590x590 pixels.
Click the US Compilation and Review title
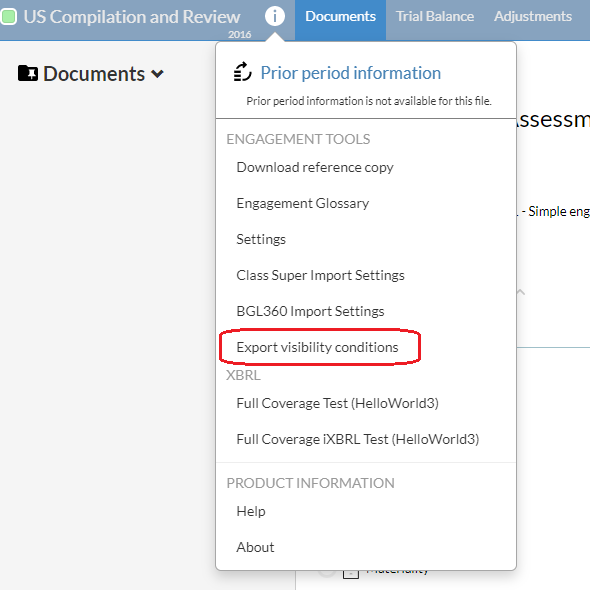[132, 17]
